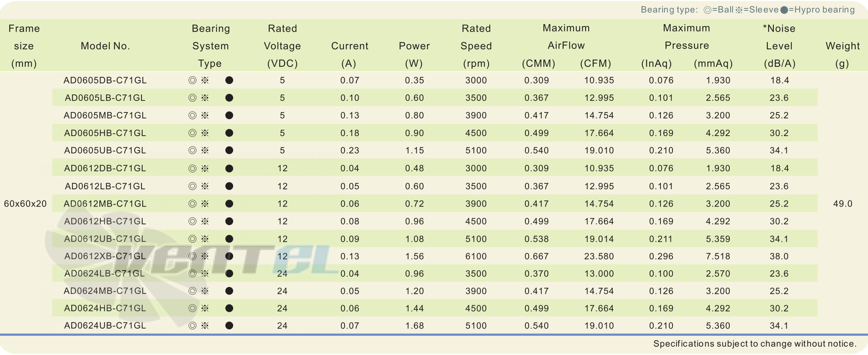Click the Hypro bearing dot for AD0605MB-C71GL
868x355 pixels.
point(229,116)
